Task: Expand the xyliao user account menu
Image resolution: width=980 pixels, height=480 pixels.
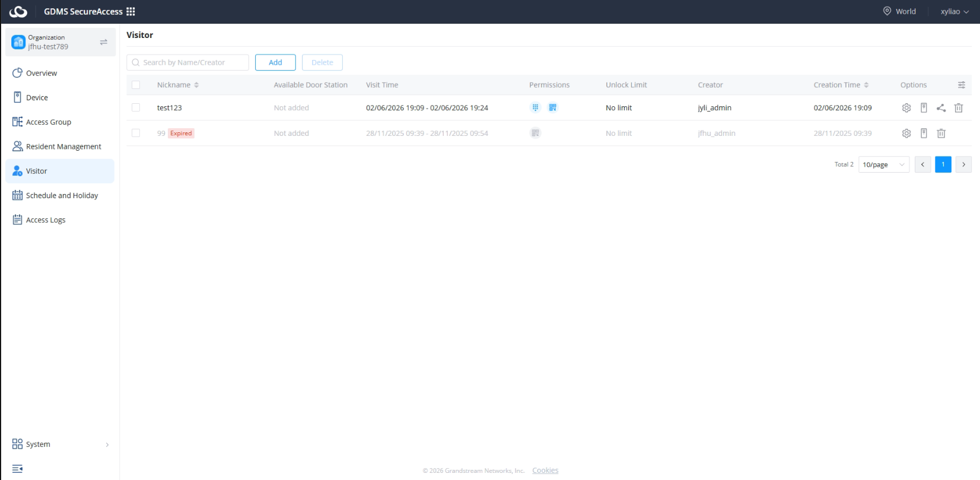Action: coord(954,11)
